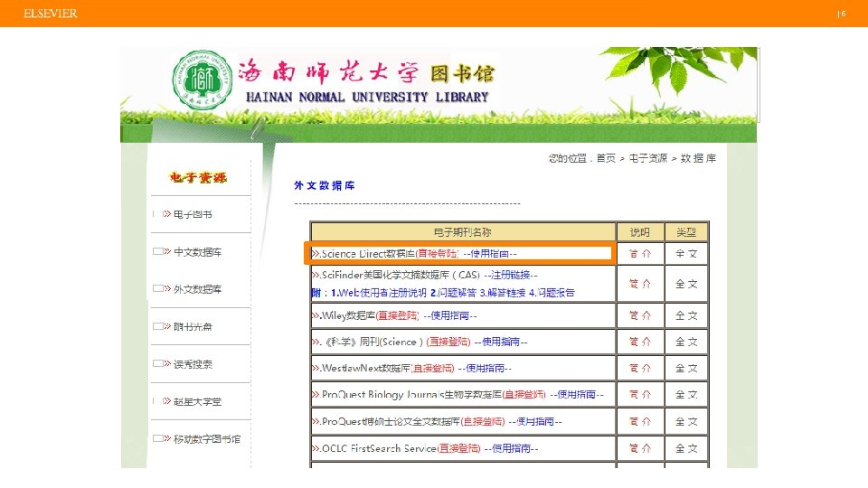
Task: Open the WestlawNext数据库 link
Action: (366, 368)
